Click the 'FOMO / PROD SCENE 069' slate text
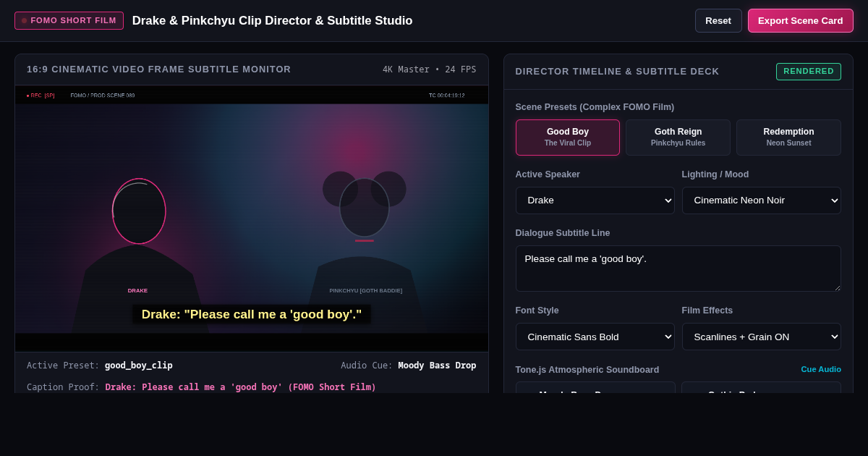The height and width of the screenshot is (456, 868). point(103,96)
